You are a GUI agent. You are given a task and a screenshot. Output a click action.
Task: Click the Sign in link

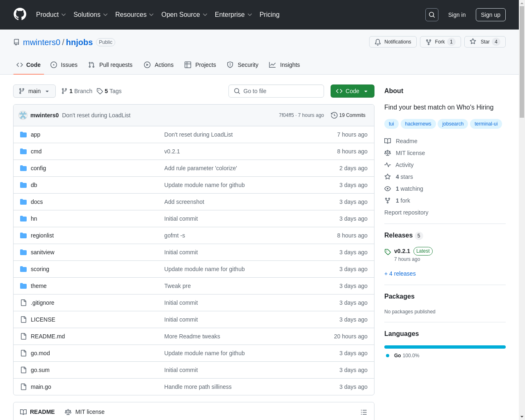(457, 15)
